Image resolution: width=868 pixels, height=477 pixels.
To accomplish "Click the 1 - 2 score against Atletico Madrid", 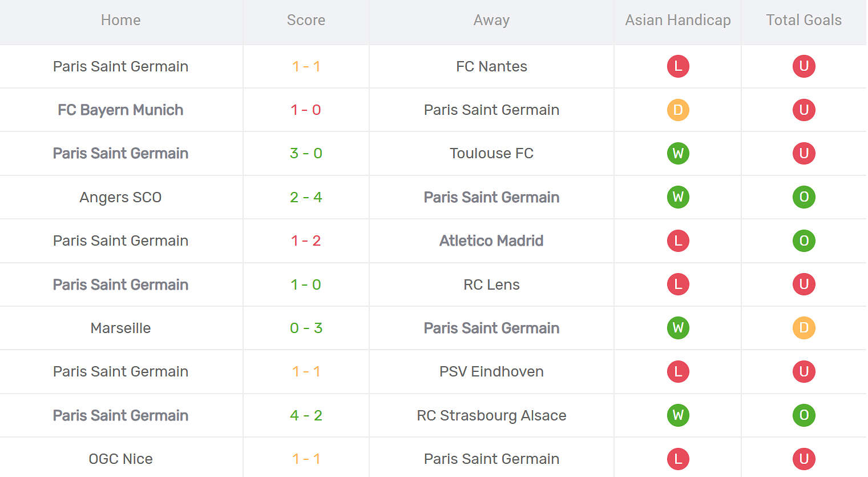I will pyautogui.click(x=306, y=240).
